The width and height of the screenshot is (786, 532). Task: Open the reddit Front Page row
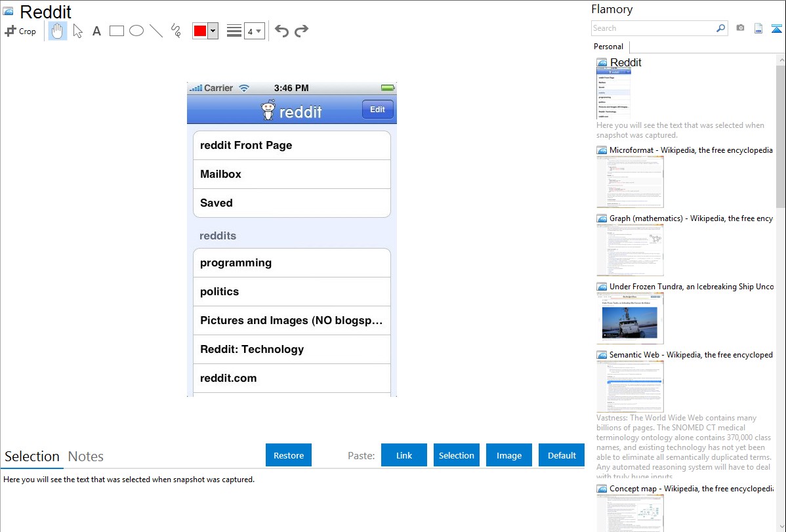(x=292, y=146)
